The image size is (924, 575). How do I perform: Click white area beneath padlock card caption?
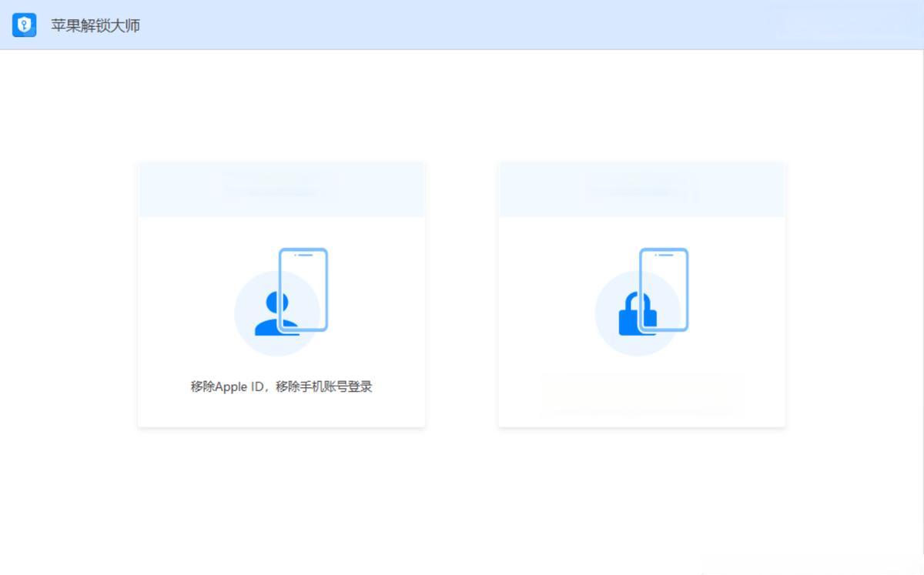641,421
